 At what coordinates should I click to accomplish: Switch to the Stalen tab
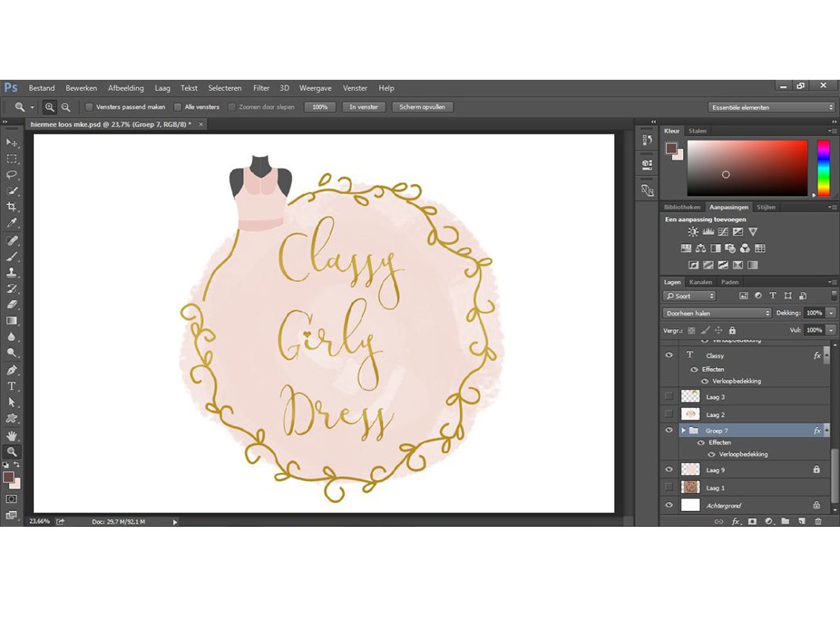tap(698, 131)
